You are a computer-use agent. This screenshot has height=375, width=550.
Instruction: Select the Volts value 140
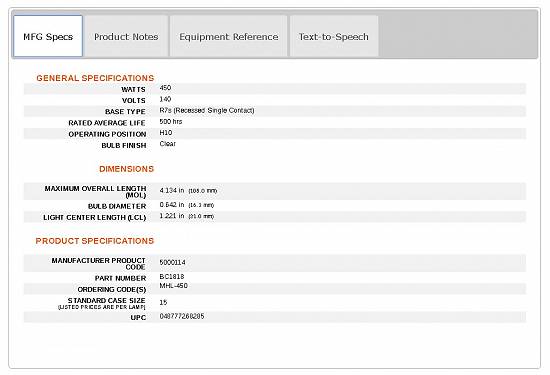click(165, 99)
